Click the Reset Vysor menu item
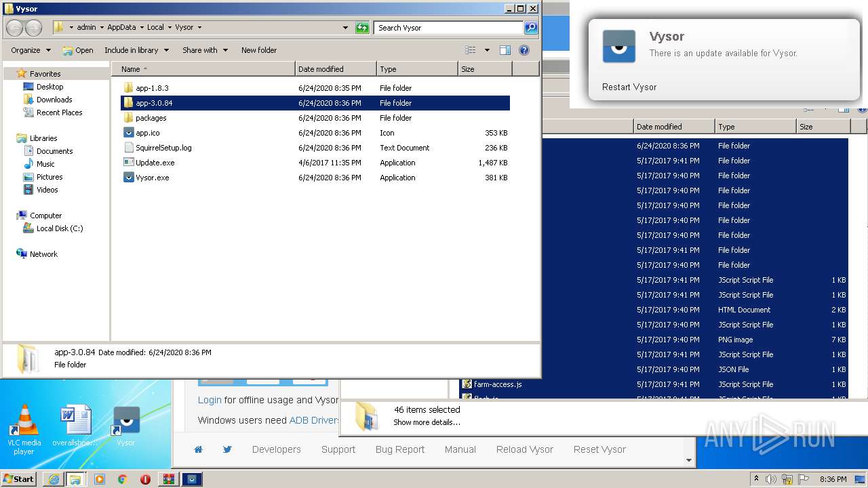868x488 pixels. click(600, 449)
